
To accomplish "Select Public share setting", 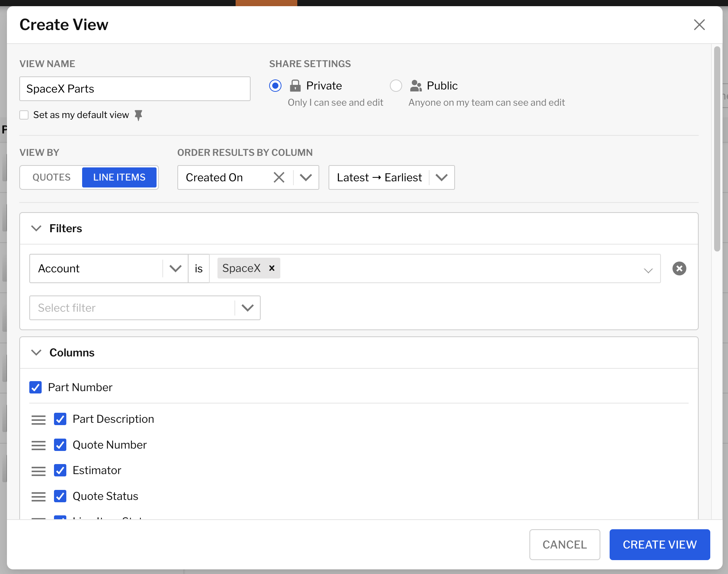I will (x=396, y=86).
